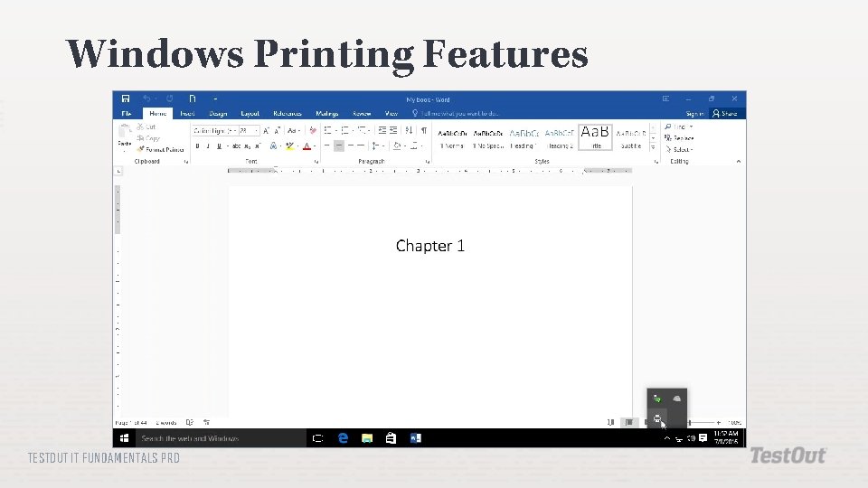The height and width of the screenshot is (488, 868).
Task: Open the Line Spacing dropdown
Action: coord(377,146)
